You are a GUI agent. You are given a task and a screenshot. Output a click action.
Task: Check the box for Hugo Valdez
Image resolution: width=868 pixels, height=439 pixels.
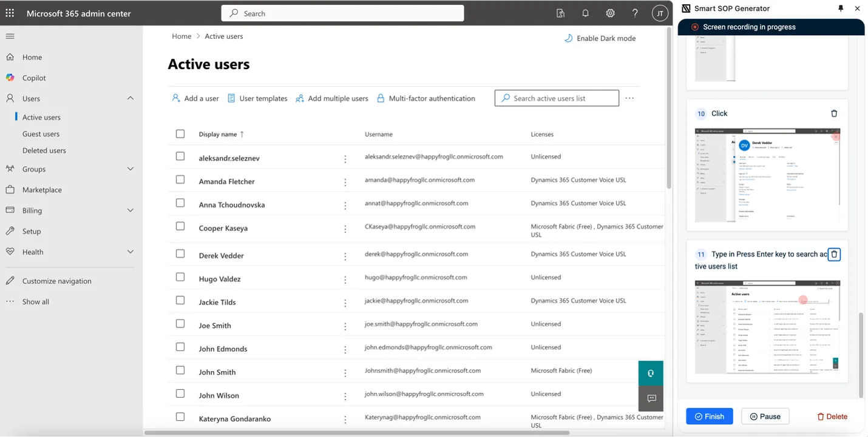(180, 277)
